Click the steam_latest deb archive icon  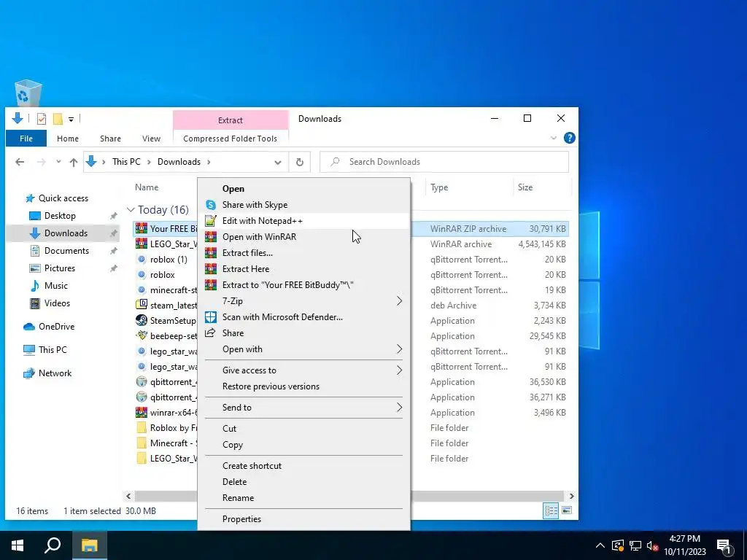142,305
